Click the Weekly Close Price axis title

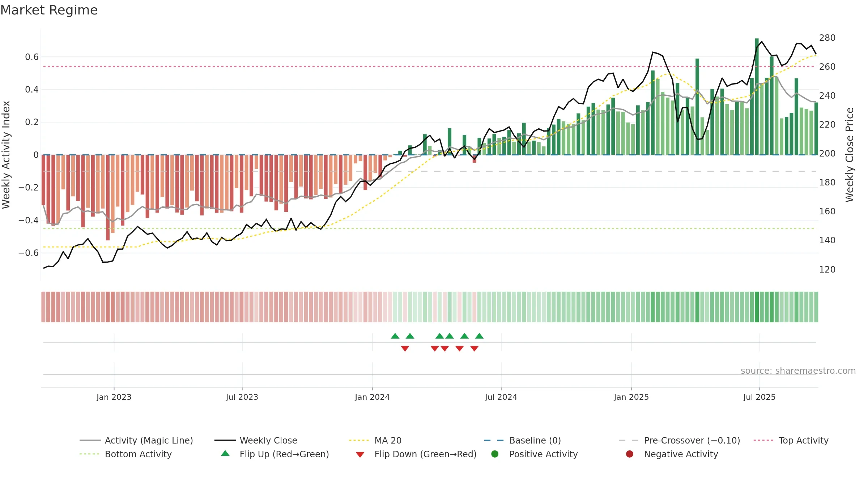coord(850,155)
